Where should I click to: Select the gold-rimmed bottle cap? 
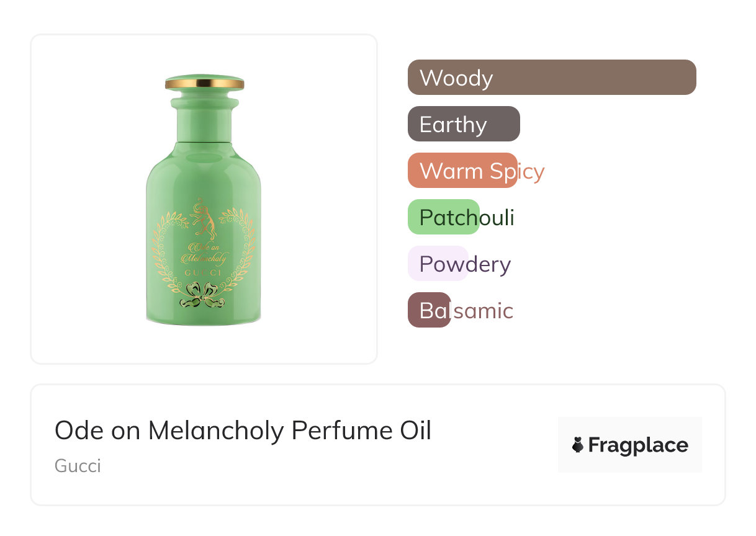point(204,83)
